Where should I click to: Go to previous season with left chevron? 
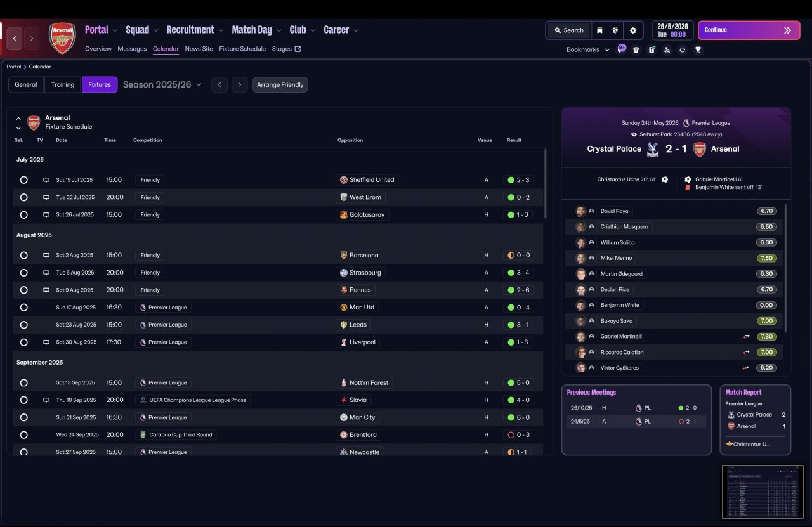pos(219,85)
